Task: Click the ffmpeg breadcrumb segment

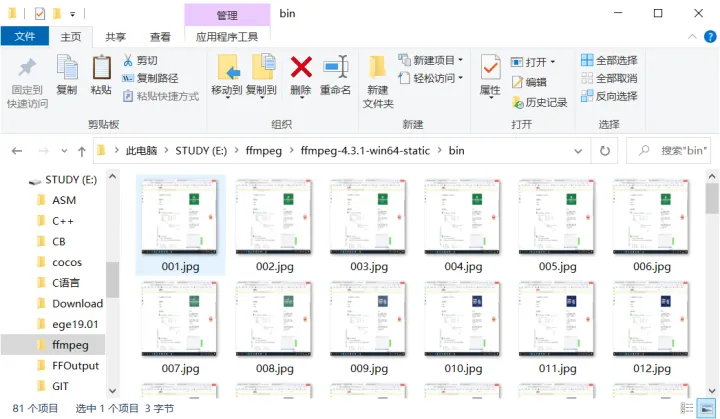Action: pyautogui.click(x=264, y=151)
